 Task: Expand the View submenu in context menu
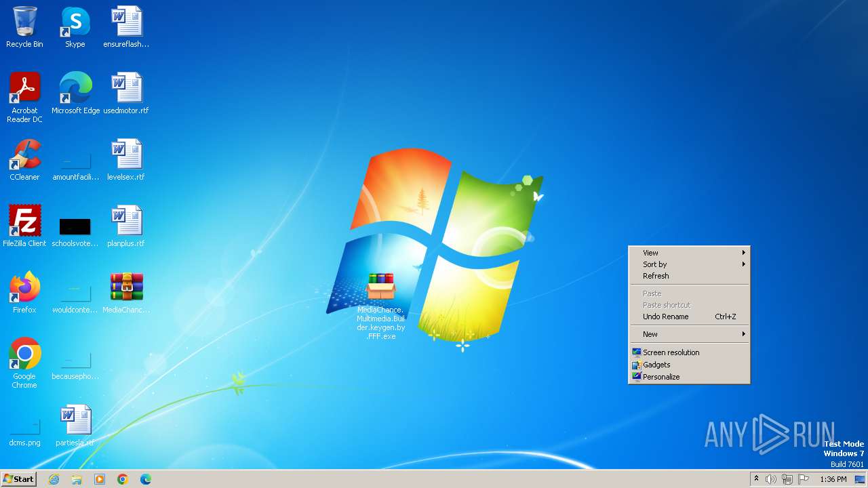tap(689, 253)
